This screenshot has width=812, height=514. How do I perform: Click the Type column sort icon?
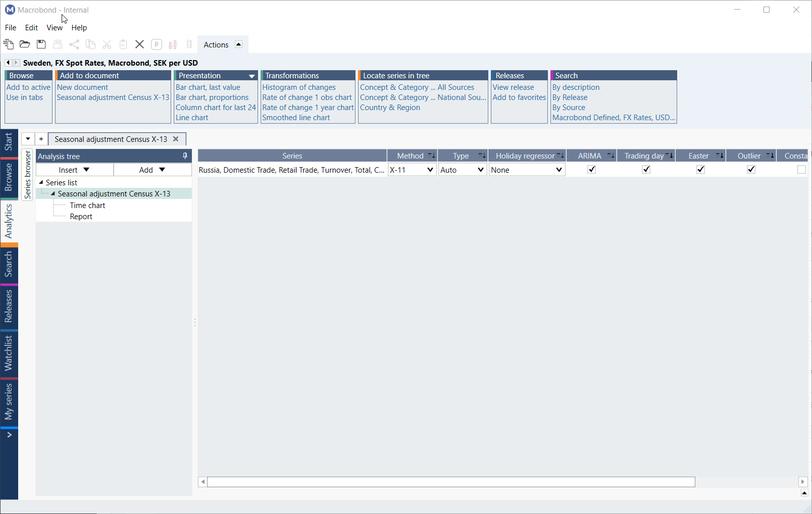[x=482, y=156]
